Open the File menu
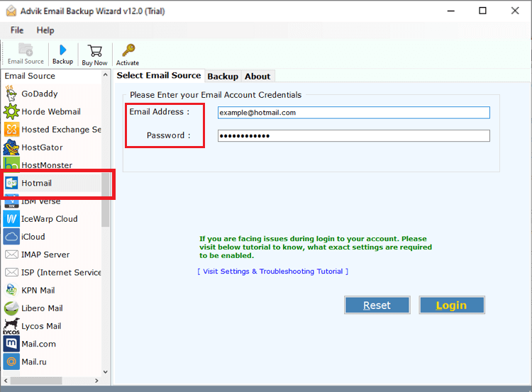This screenshot has width=532, height=392. point(17,30)
